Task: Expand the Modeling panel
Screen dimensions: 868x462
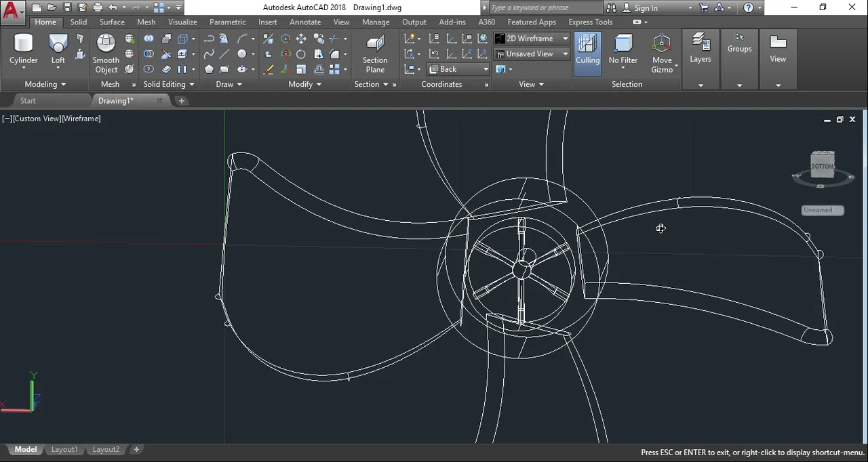Action: coord(45,85)
